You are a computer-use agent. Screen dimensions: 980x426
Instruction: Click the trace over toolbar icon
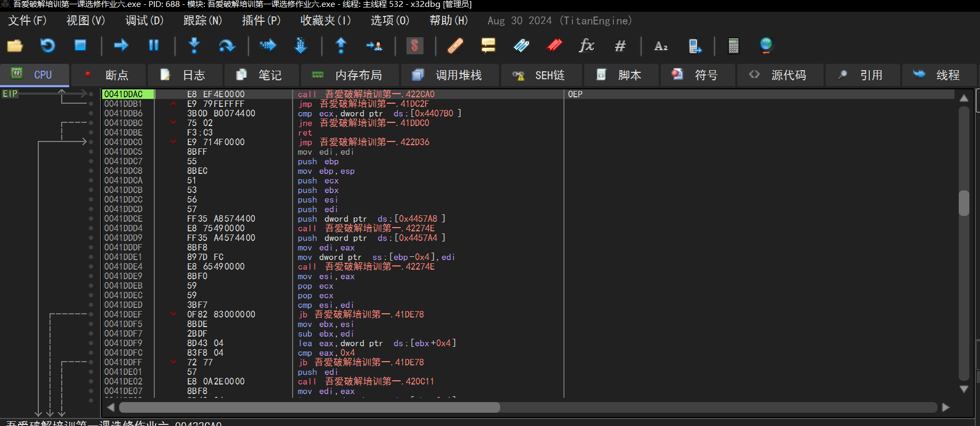(301, 46)
